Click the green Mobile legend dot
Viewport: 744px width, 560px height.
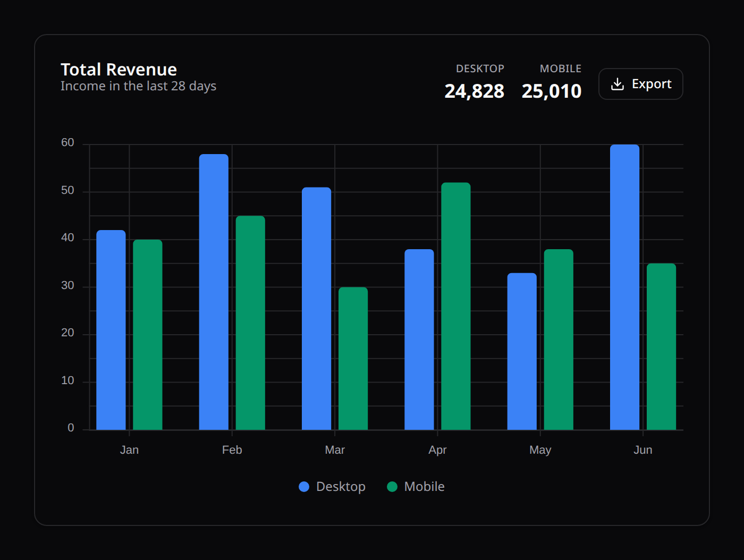[x=392, y=487]
